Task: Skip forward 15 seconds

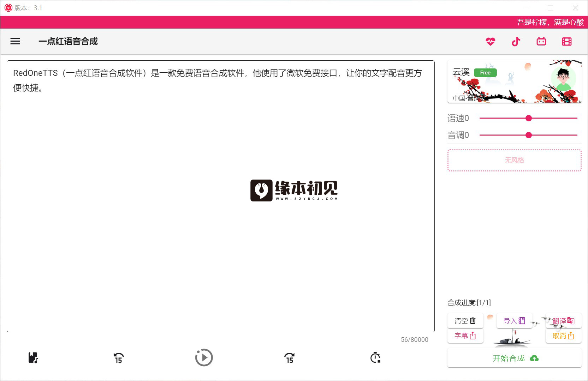Action: 290,358
